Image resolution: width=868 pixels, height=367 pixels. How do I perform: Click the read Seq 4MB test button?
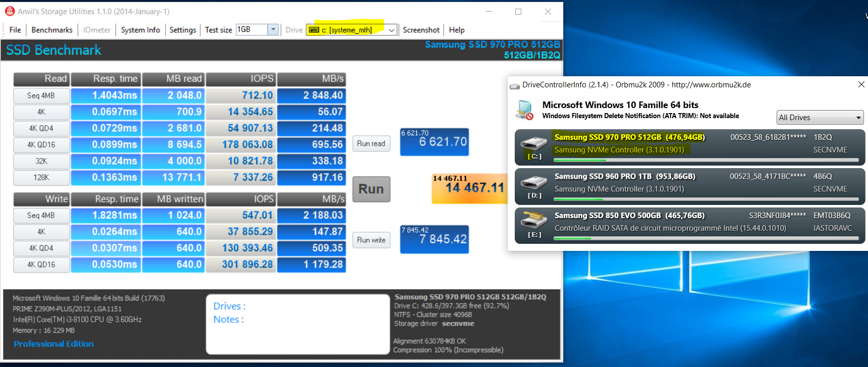(41, 95)
